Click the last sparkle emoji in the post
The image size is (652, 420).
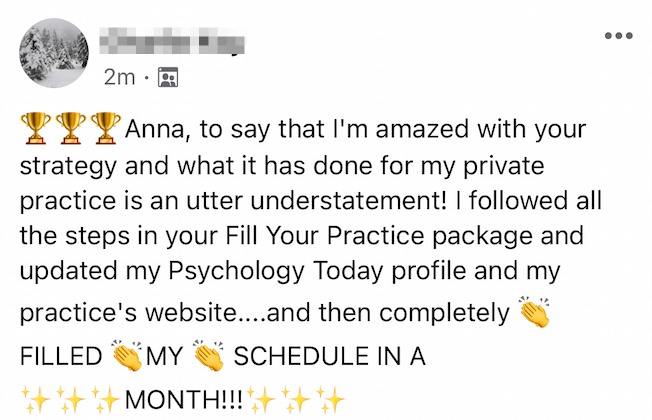click(x=332, y=402)
